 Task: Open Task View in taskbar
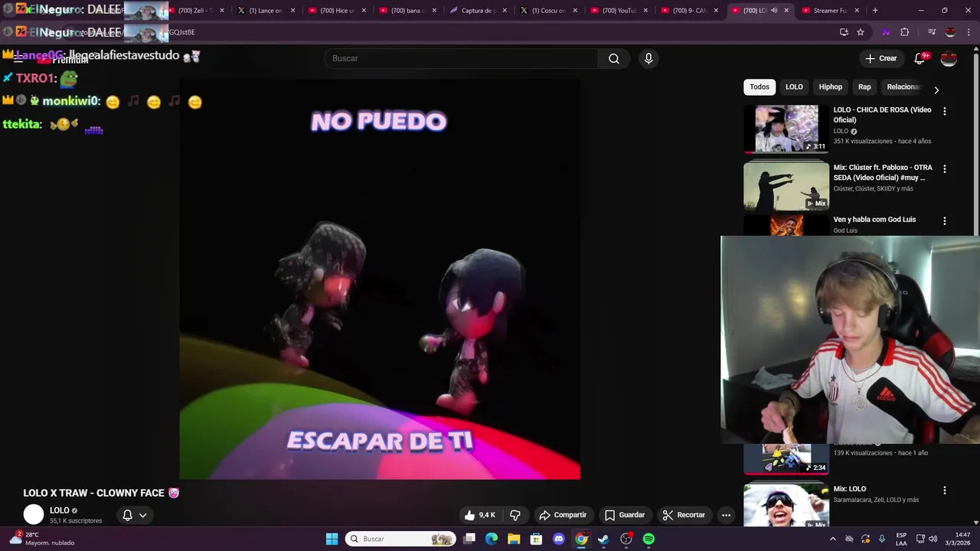click(x=469, y=539)
